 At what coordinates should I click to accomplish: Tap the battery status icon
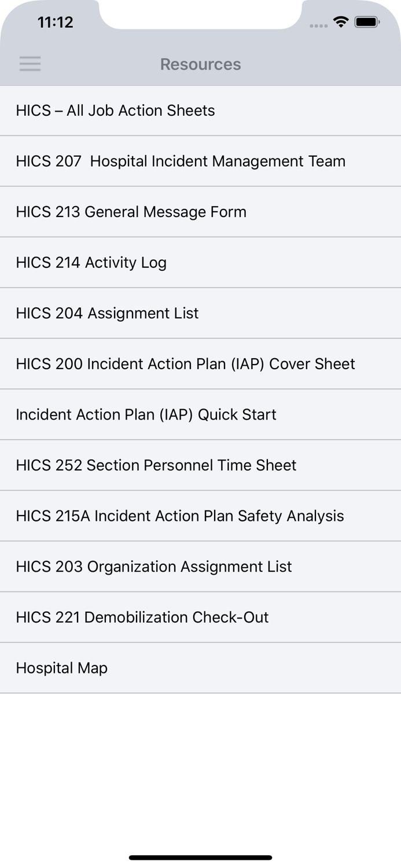pos(367,23)
